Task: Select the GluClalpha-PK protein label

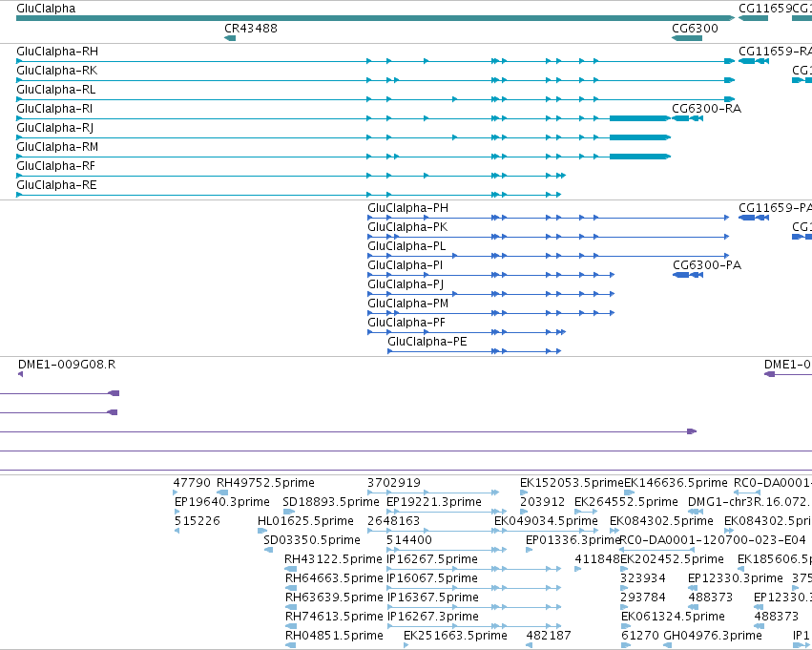Action: [407, 227]
